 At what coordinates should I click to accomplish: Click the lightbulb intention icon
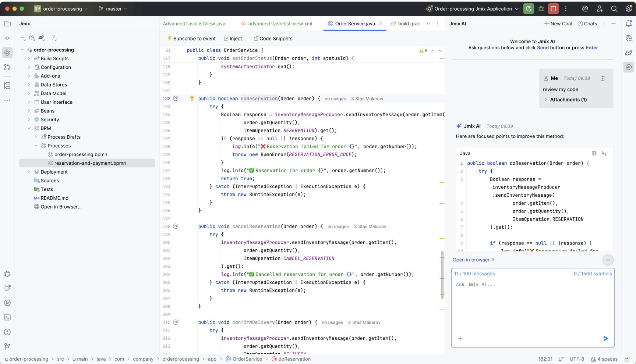[192, 98]
